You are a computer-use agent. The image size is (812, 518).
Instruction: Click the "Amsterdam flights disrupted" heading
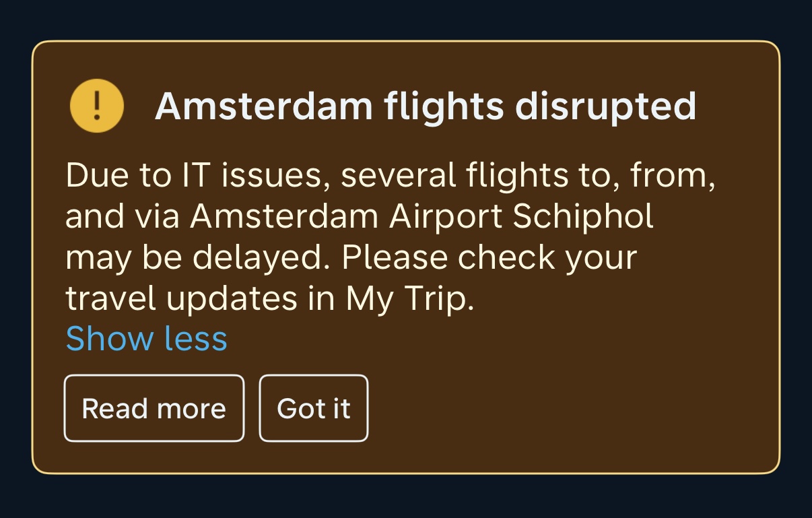(x=425, y=106)
